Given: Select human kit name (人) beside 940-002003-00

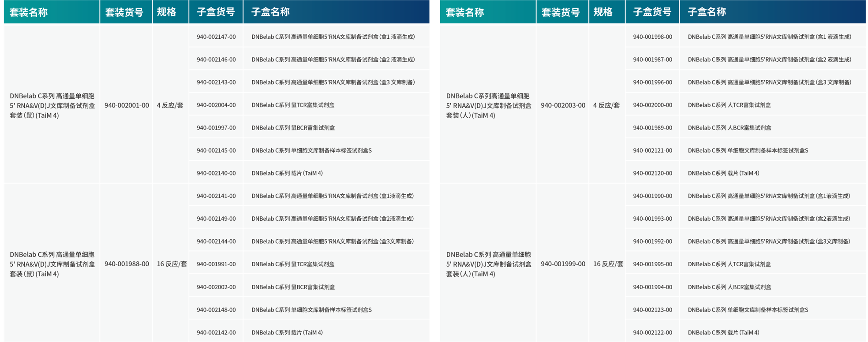Looking at the screenshot, I should coord(489,106).
